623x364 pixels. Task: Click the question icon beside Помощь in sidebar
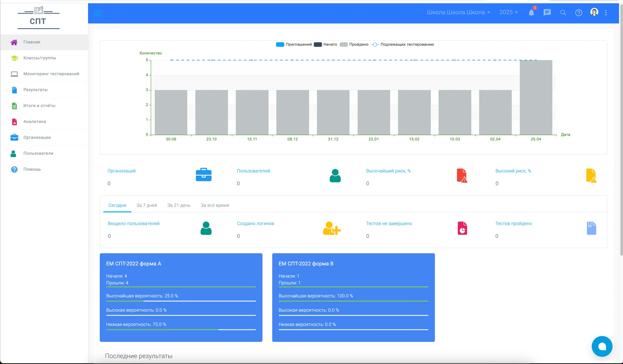[14, 169]
